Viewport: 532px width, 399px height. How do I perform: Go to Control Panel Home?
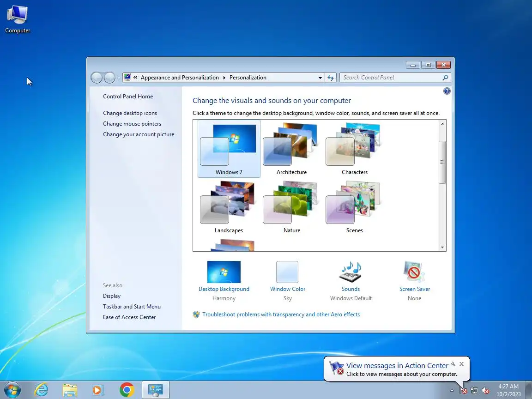[128, 97]
